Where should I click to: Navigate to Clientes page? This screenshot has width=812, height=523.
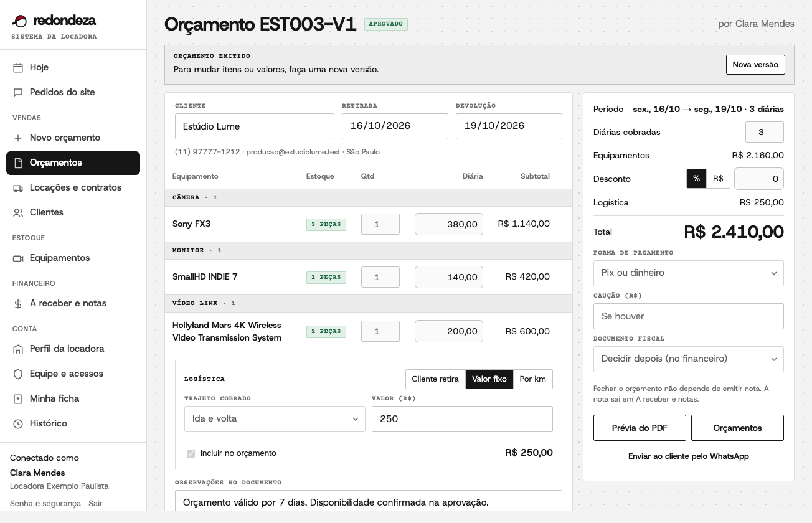tap(73, 212)
